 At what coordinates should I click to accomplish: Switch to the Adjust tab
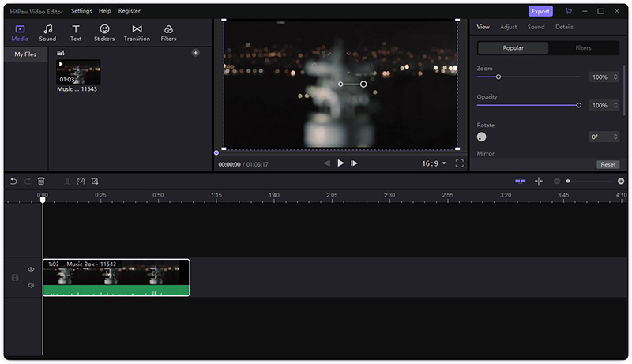(x=508, y=27)
